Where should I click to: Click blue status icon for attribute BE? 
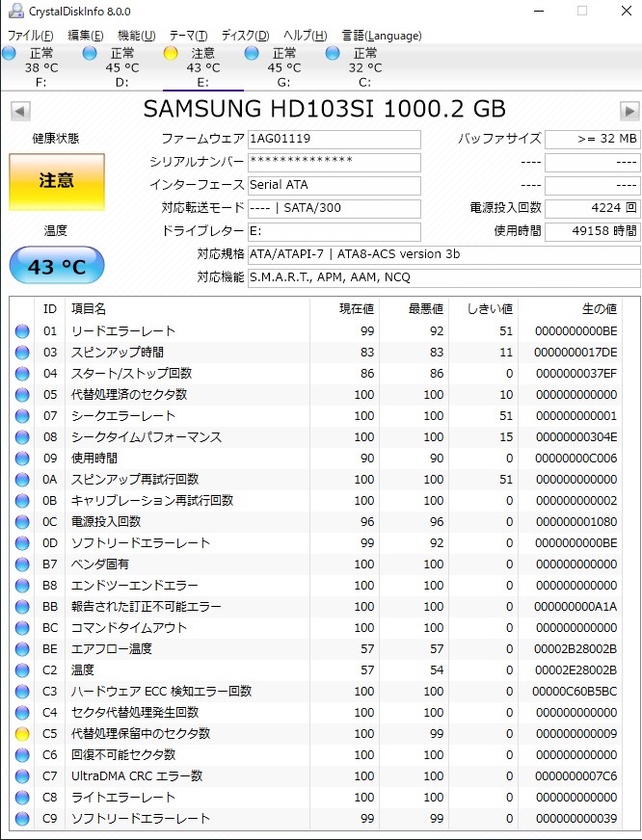22,648
